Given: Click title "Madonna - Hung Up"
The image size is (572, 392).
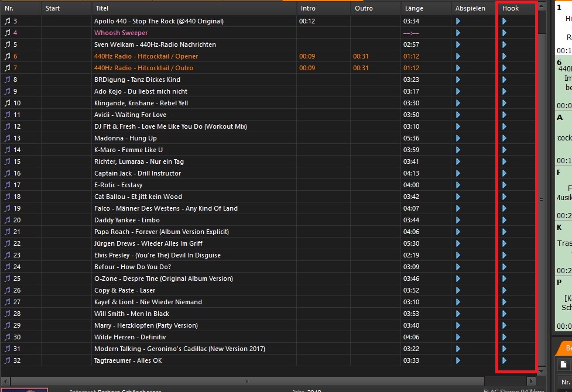Looking at the screenshot, I should [125, 138].
